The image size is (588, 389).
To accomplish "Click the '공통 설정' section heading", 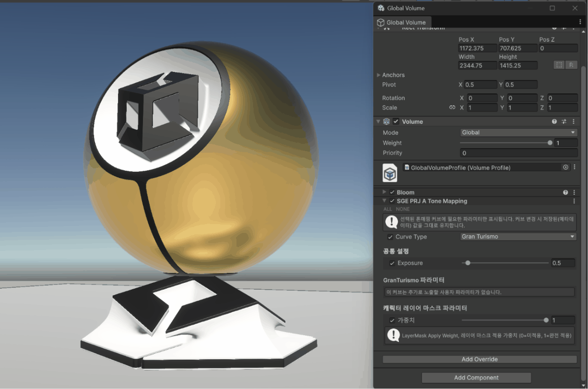I will (x=396, y=251).
